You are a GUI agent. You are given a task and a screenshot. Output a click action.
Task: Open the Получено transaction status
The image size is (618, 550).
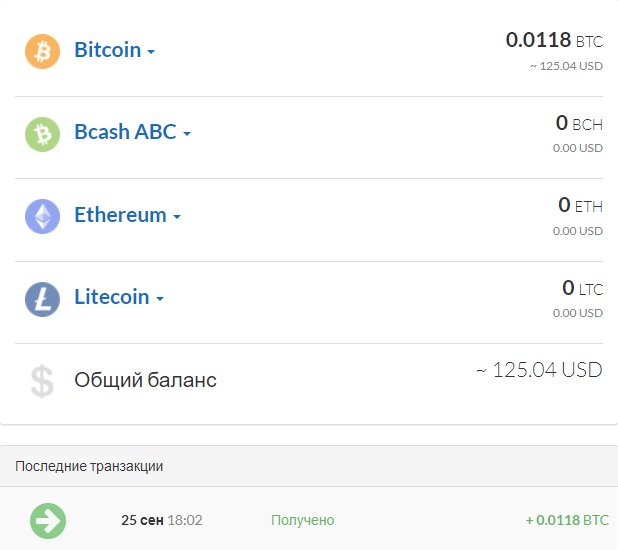pyautogui.click(x=302, y=520)
